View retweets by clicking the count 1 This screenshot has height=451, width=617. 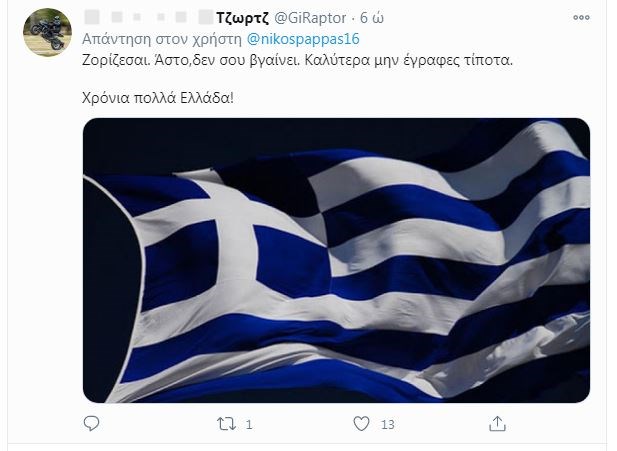click(x=249, y=424)
